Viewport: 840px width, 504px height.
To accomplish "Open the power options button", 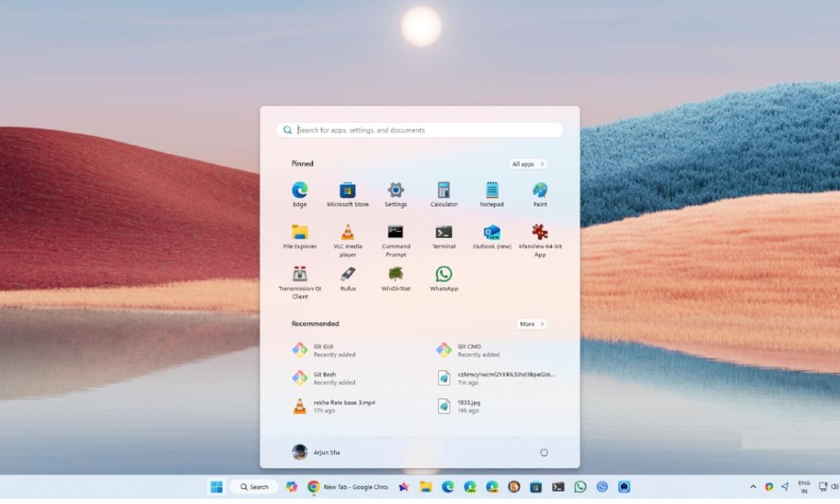I will [x=544, y=452].
